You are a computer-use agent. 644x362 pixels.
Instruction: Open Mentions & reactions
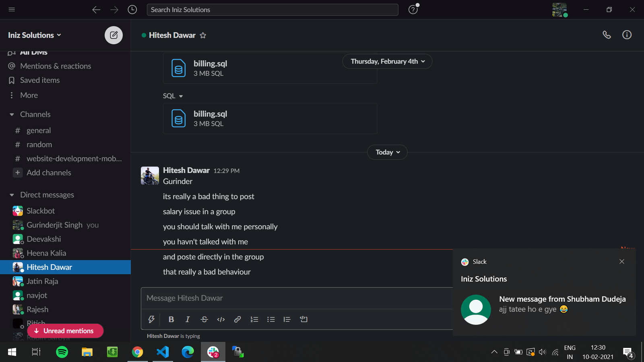[x=55, y=66]
